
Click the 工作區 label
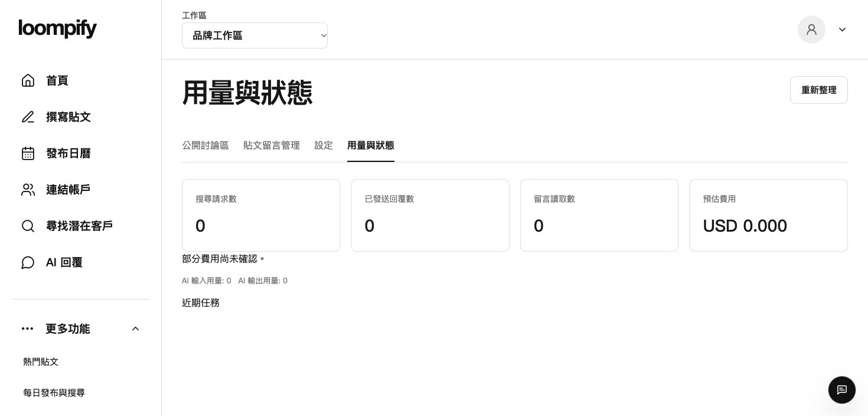(194, 15)
